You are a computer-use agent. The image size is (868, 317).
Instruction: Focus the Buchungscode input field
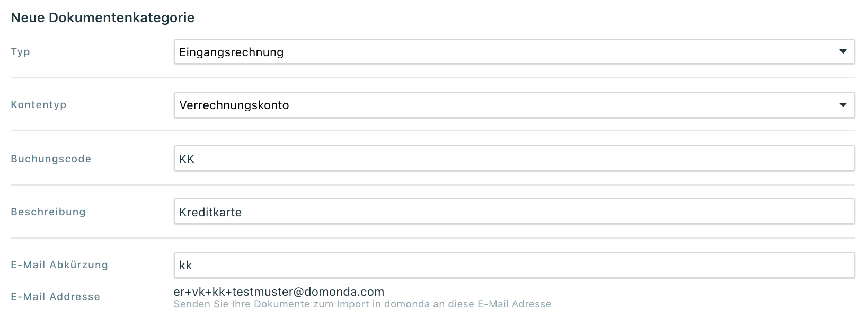[514, 159]
